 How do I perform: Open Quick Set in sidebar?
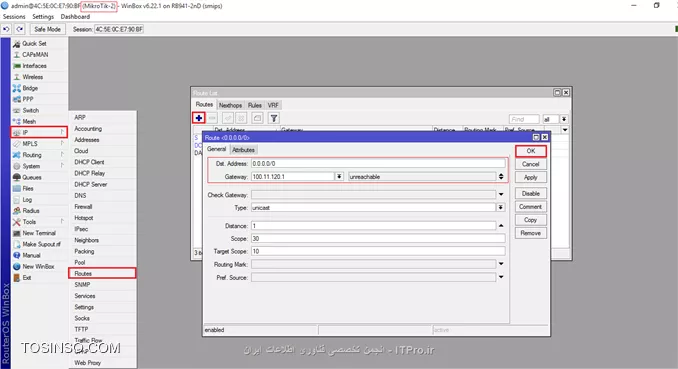pyautogui.click(x=34, y=44)
